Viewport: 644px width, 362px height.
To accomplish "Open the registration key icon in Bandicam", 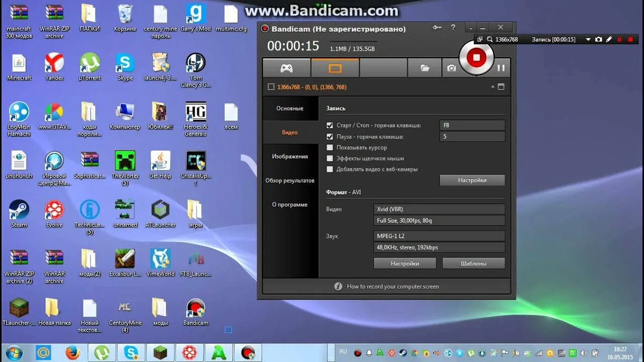I will click(437, 28).
